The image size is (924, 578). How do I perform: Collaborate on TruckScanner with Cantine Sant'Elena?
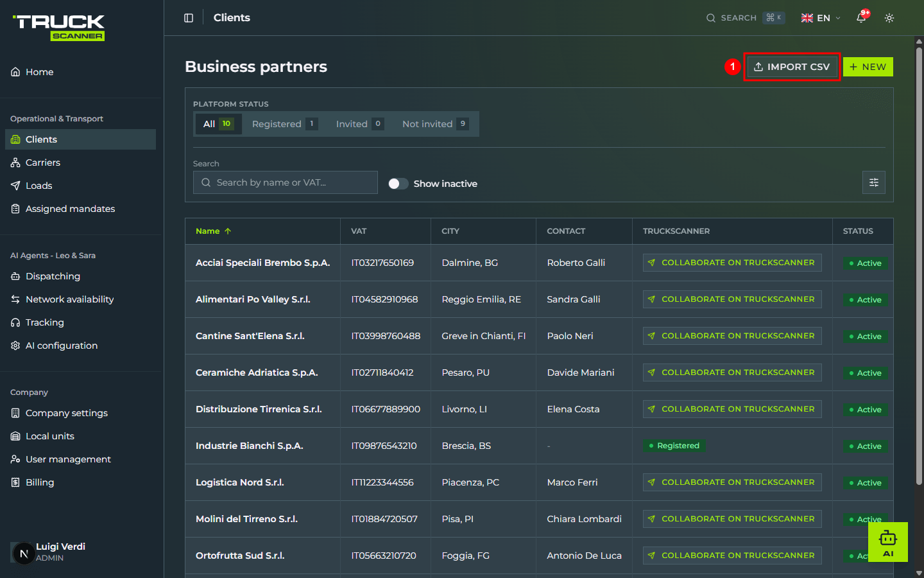[732, 336]
